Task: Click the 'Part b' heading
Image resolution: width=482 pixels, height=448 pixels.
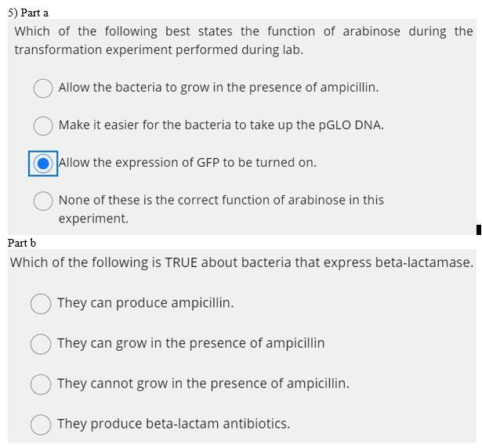Action: click(x=22, y=243)
